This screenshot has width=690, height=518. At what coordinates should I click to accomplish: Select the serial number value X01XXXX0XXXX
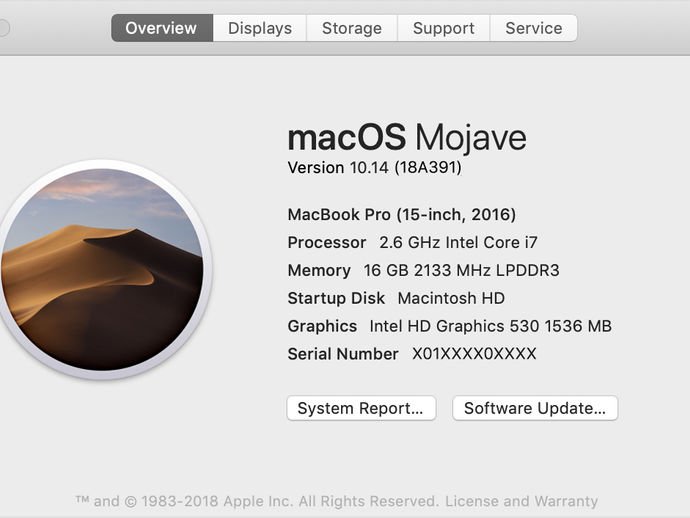[474, 354]
